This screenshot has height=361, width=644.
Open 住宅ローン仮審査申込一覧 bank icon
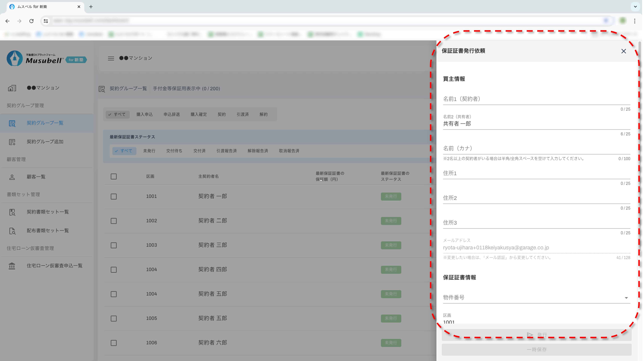pyautogui.click(x=12, y=266)
